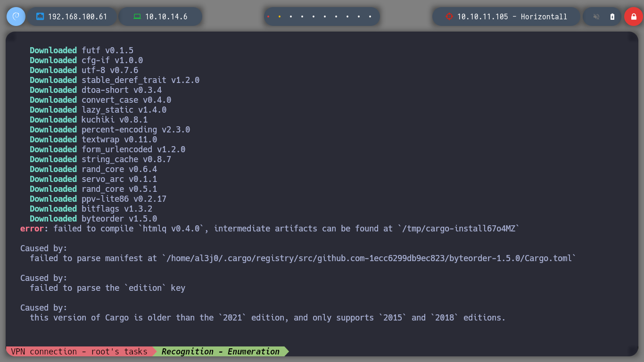644x362 pixels.
Task: Click the "ppv-lite86 v0.2.17" line
Action: pyautogui.click(x=124, y=199)
